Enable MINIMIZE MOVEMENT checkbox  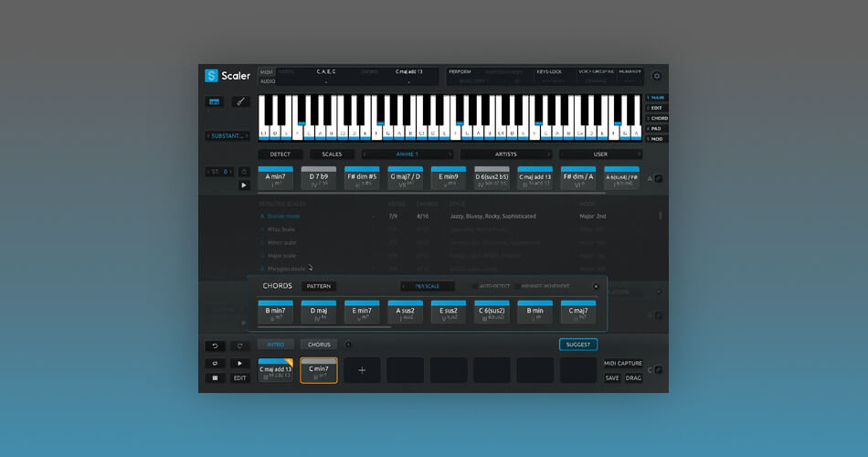517,286
